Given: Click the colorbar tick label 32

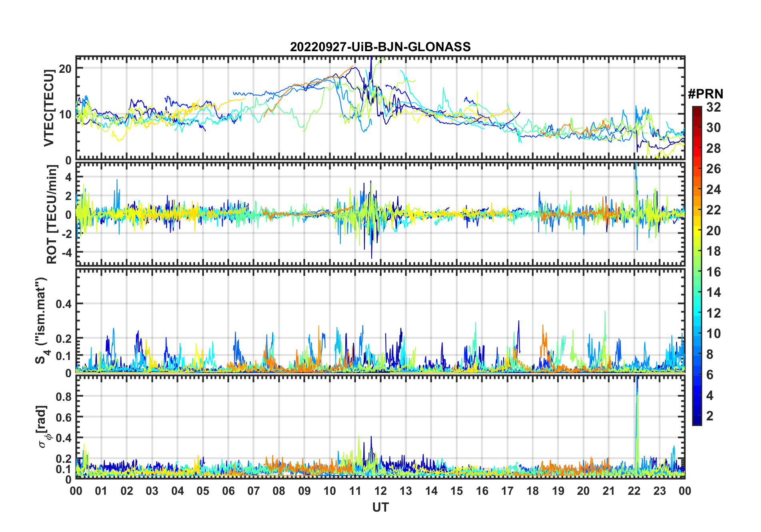Looking at the screenshot, I should [x=713, y=107].
